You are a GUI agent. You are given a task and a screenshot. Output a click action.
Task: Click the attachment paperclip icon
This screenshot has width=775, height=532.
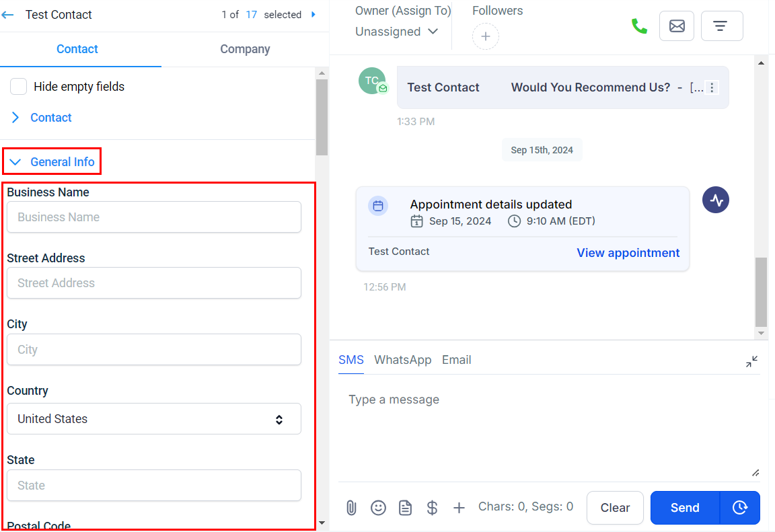351,508
